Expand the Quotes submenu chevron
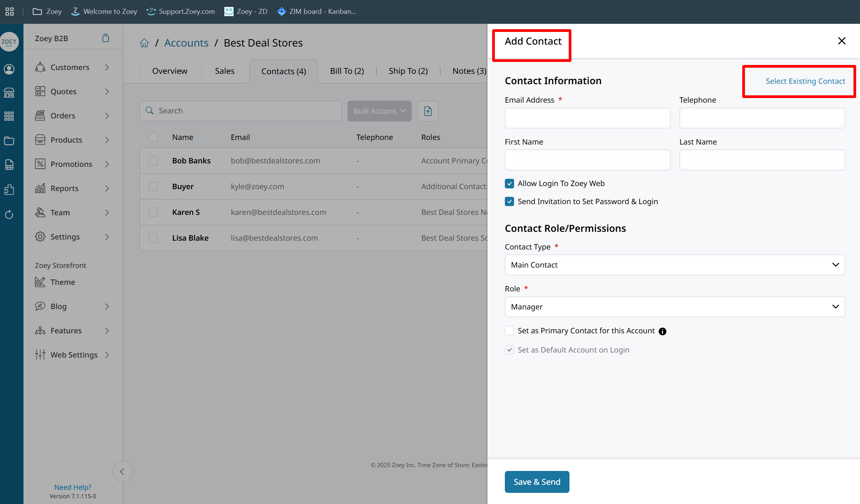This screenshot has height=504, width=860. pyautogui.click(x=107, y=91)
